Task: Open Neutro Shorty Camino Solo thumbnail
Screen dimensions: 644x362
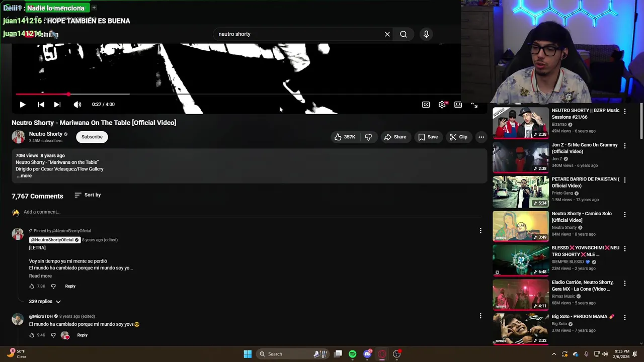Action: coord(521,226)
